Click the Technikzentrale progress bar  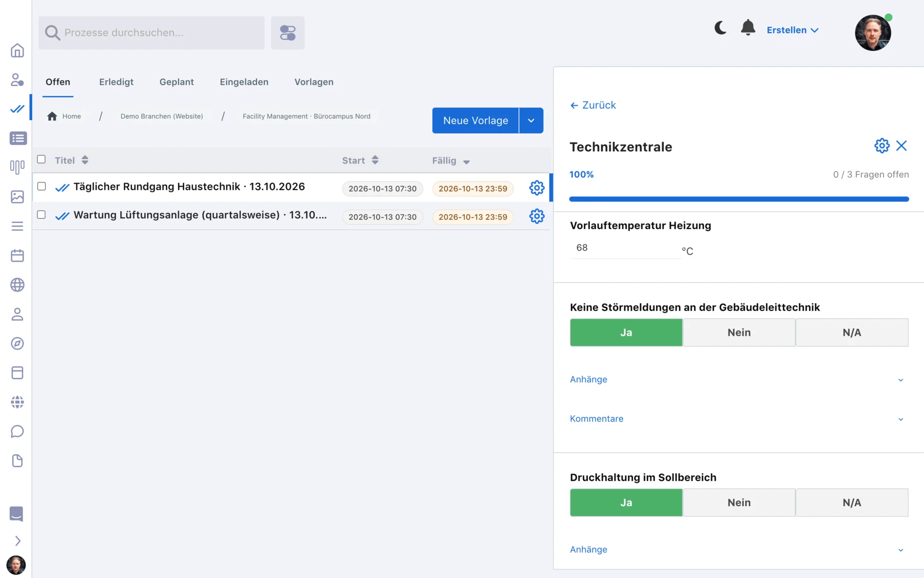739,199
